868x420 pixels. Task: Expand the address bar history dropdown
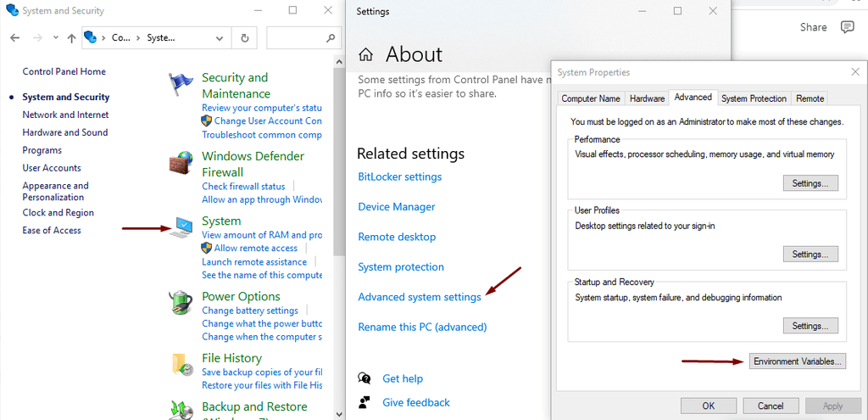(x=220, y=38)
